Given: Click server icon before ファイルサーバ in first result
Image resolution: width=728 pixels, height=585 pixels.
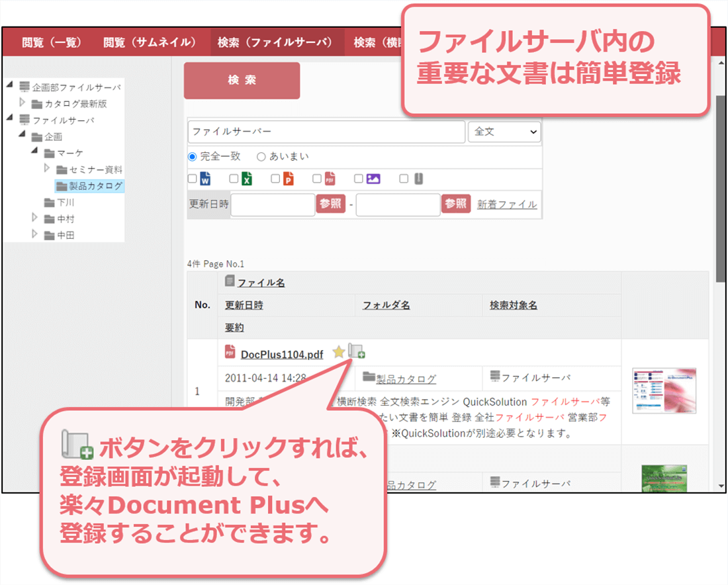Looking at the screenshot, I should [x=495, y=375].
